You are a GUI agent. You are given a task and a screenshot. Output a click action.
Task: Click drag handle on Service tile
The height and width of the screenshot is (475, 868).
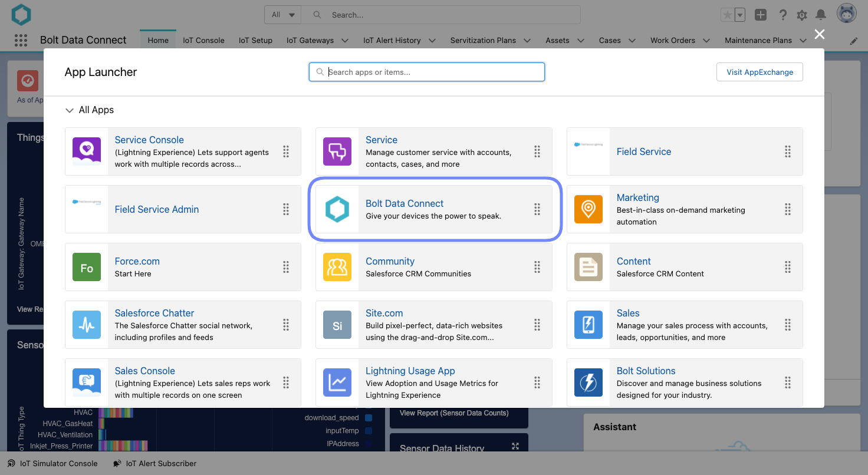coord(537,151)
